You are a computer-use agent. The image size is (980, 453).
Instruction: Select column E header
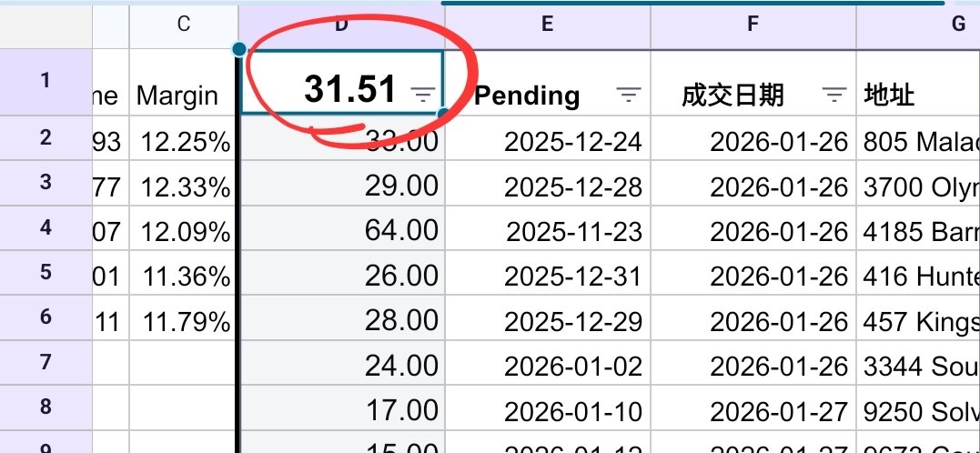(548, 25)
